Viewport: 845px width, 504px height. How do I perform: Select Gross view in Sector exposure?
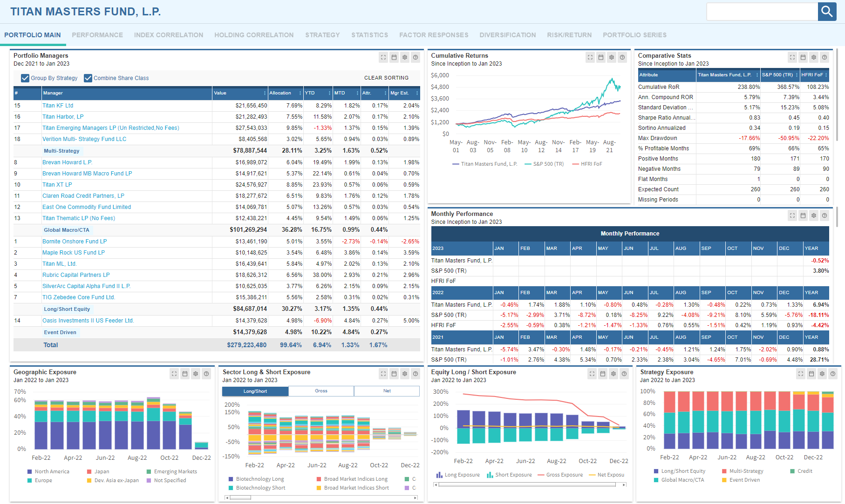pyautogui.click(x=321, y=391)
